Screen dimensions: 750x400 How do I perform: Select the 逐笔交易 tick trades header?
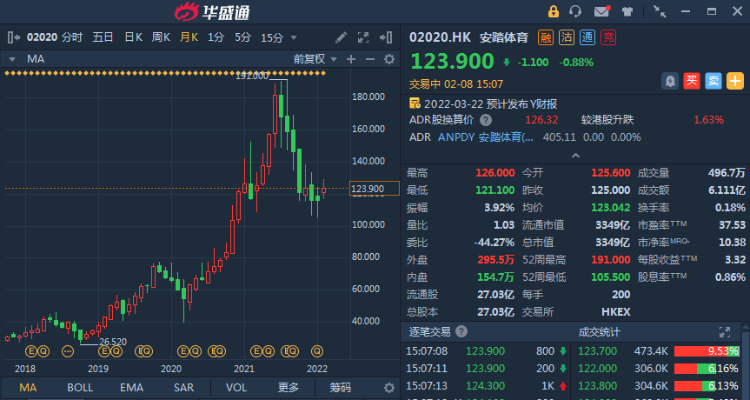430,332
